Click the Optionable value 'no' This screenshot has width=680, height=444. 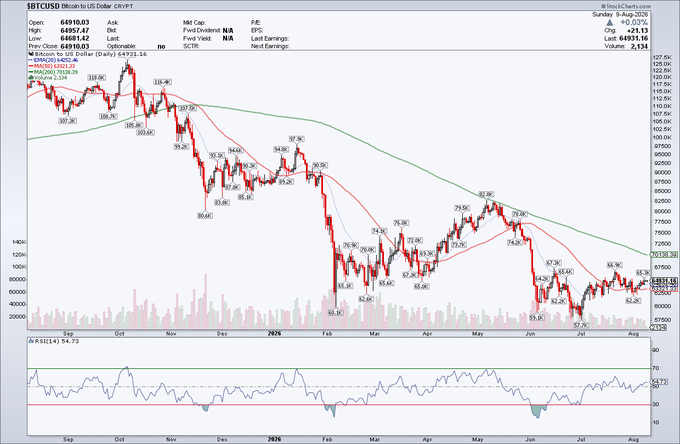coord(161,46)
